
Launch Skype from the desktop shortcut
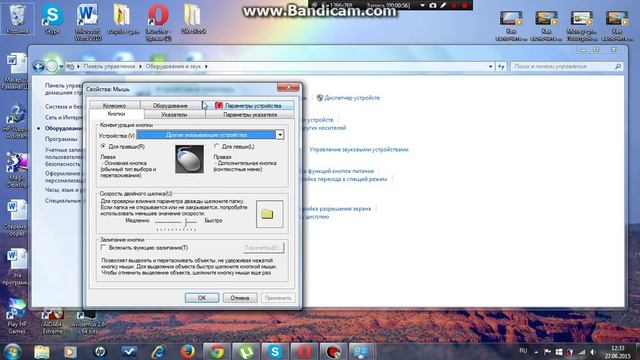pos(52,19)
